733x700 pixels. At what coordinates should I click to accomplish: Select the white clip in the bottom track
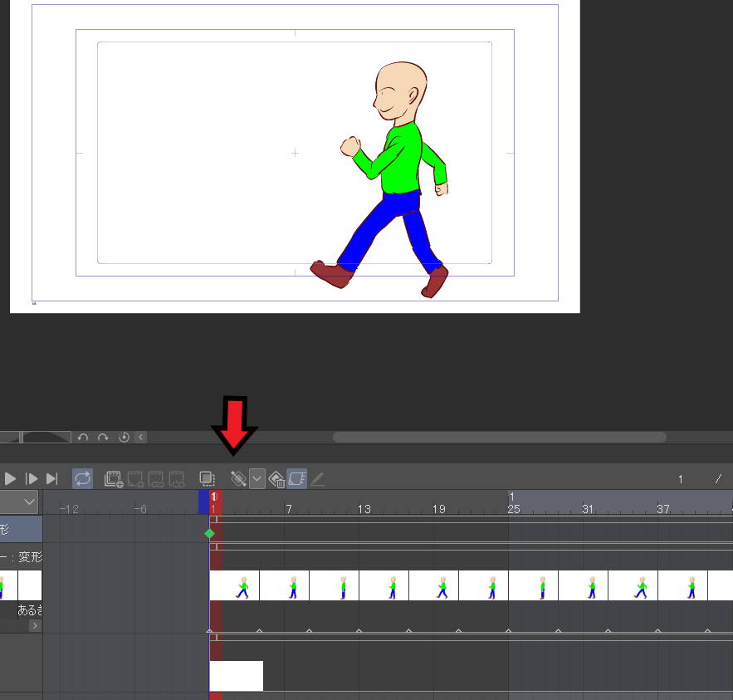point(236,675)
